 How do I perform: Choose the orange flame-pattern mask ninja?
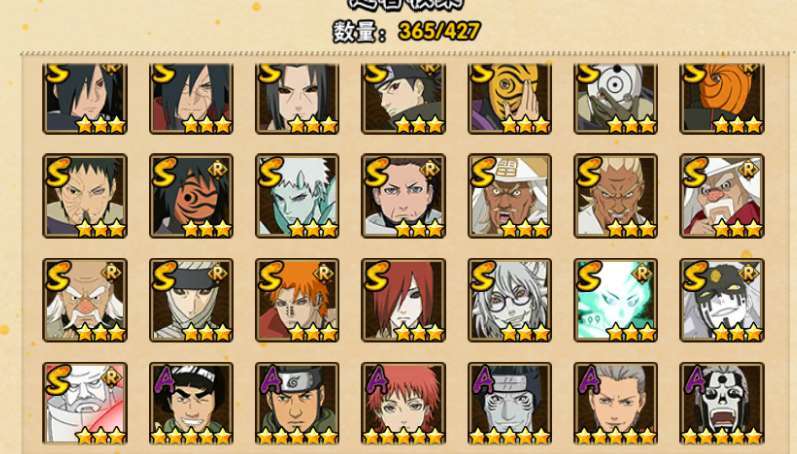pos(191,196)
